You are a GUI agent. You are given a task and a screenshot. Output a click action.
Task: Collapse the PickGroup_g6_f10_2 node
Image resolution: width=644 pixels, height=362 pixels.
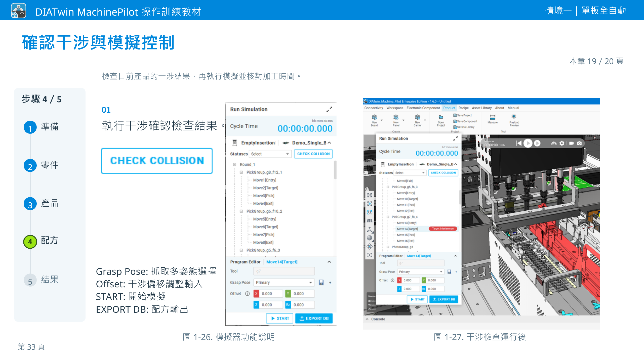click(x=241, y=211)
